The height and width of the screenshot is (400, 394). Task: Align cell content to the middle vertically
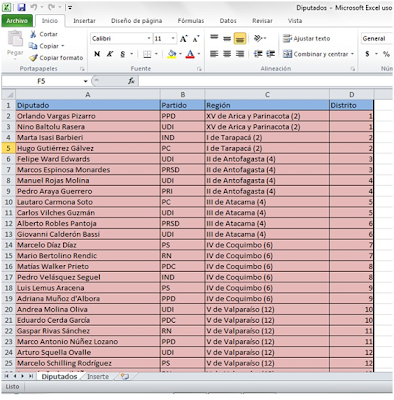click(227, 38)
